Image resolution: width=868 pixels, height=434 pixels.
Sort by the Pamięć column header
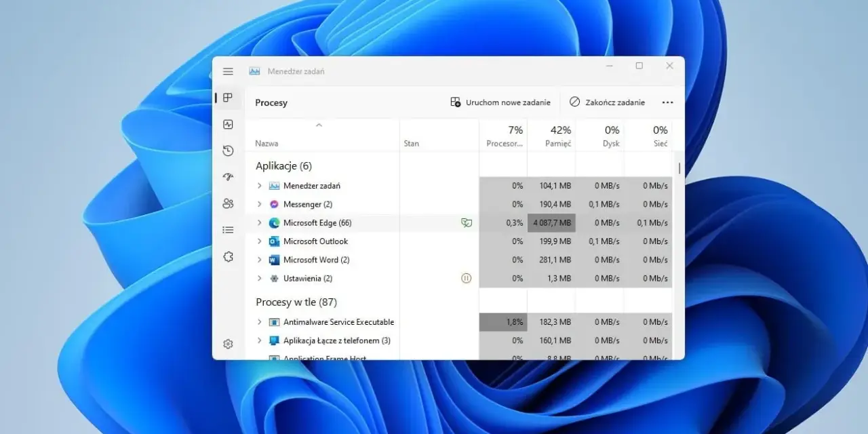pyautogui.click(x=551, y=136)
